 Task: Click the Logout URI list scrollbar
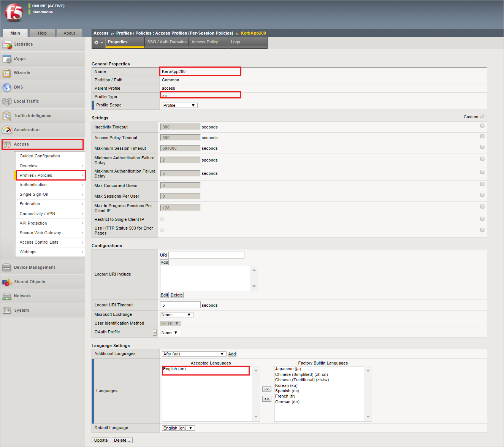point(254,278)
